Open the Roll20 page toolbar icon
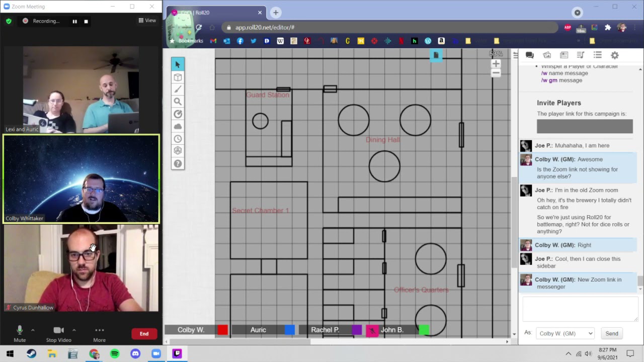The width and height of the screenshot is (644, 362). 436,55
